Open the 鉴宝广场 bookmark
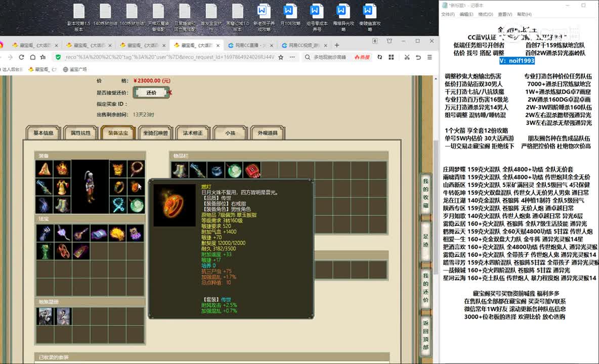The height and width of the screenshot is (364, 599). coord(75,69)
